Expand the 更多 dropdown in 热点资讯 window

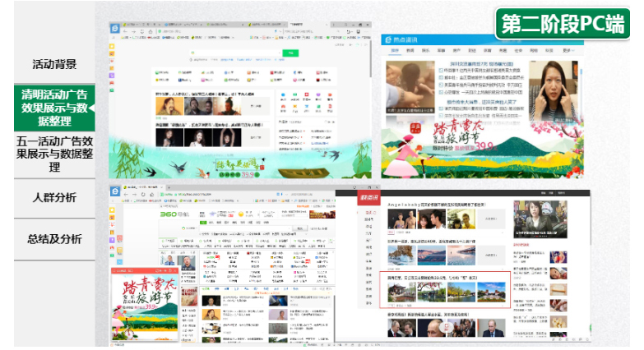coord(568,50)
